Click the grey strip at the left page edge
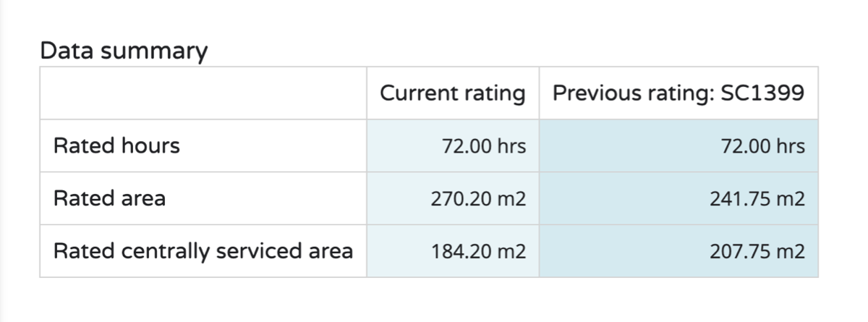 click(3, 161)
